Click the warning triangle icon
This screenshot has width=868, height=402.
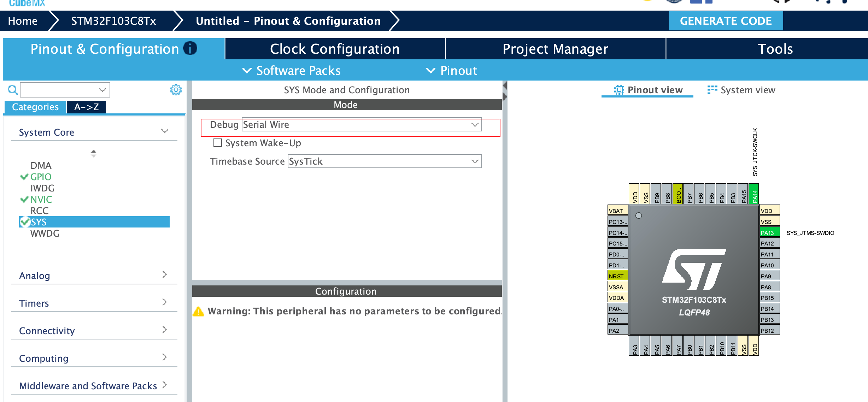[x=198, y=311]
